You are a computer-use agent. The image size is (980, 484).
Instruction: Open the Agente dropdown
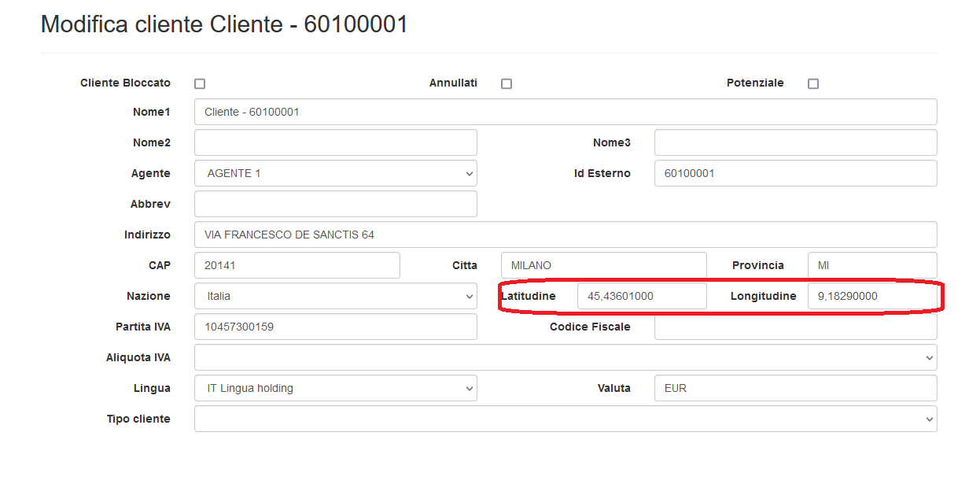[x=335, y=173]
